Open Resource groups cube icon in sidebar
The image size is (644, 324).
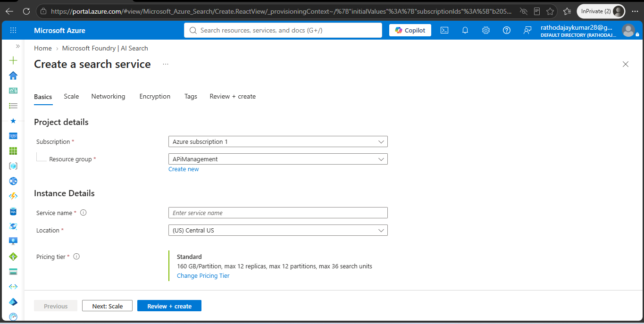tap(13, 166)
